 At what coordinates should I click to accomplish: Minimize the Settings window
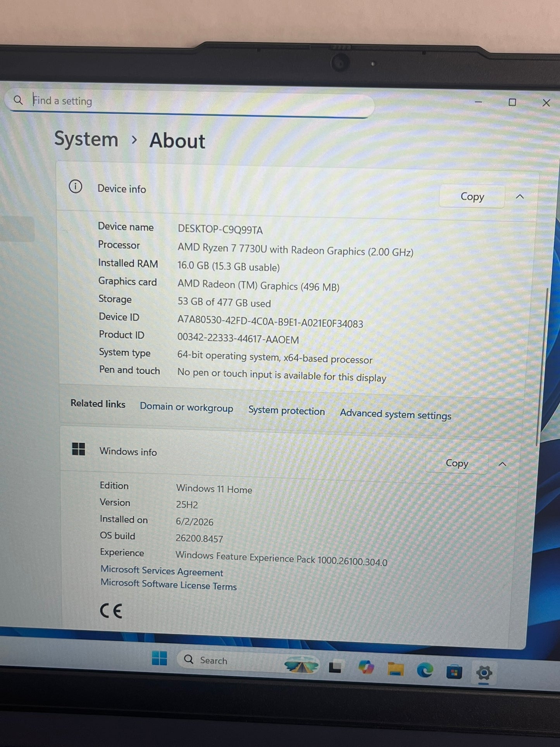[478, 102]
